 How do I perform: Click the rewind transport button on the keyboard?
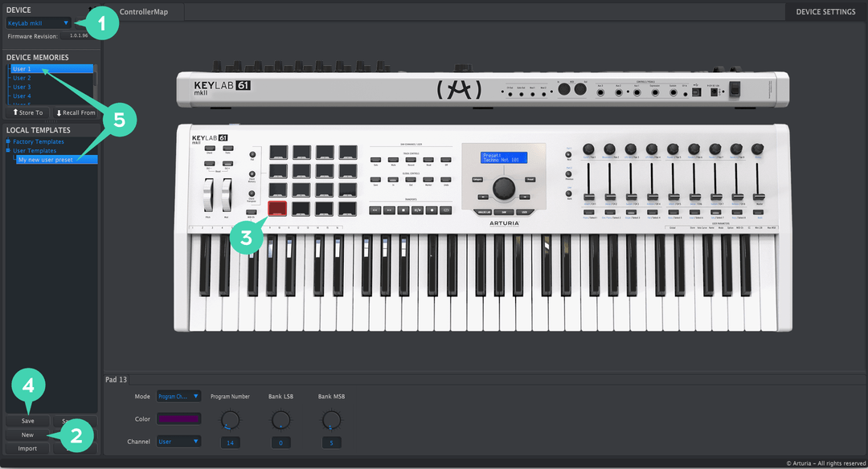click(375, 210)
